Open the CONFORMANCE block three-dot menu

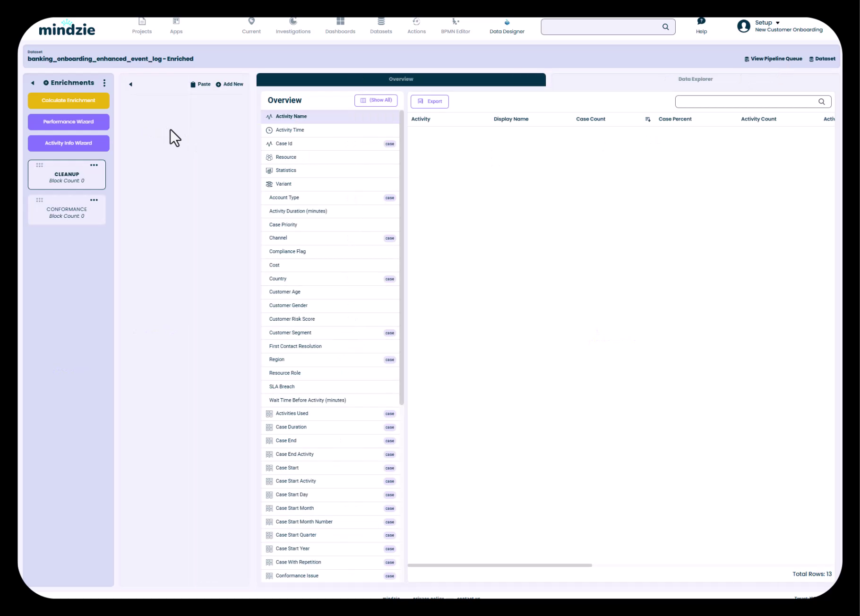(x=94, y=200)
